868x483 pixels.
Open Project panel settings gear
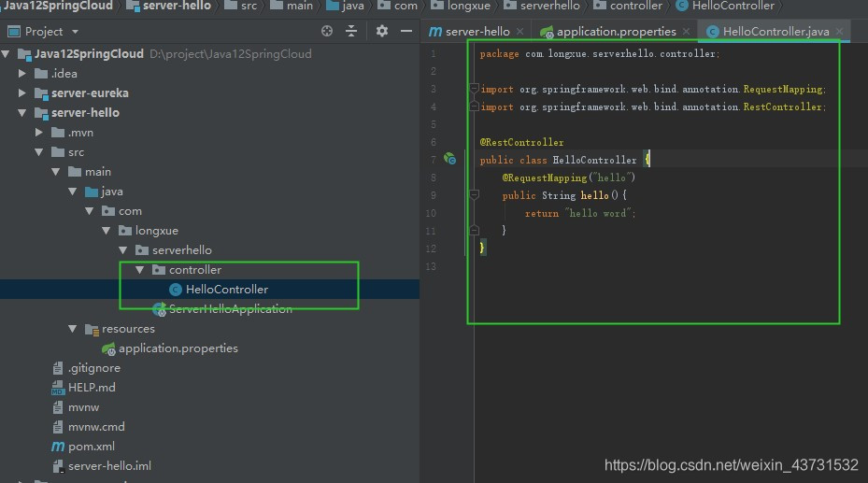click(x=382, y=31)
